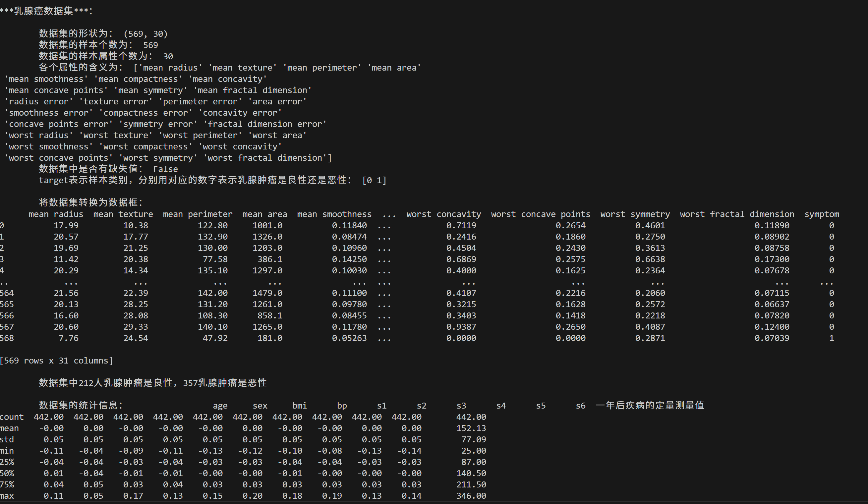Click the 一年后疾病的定量测量值 column header
Image resolution: width=868 pixels, height=504 pixels.
pos(650,406)
